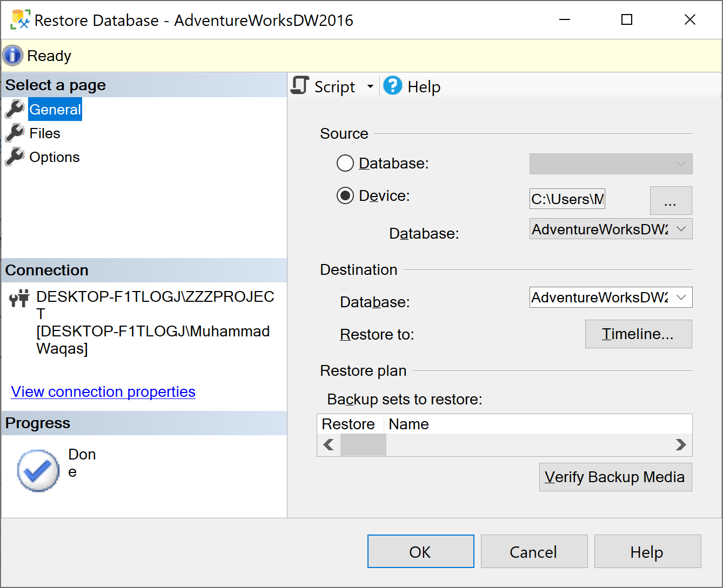Click the backup sets horizontal scrollbar thumb

363,444
